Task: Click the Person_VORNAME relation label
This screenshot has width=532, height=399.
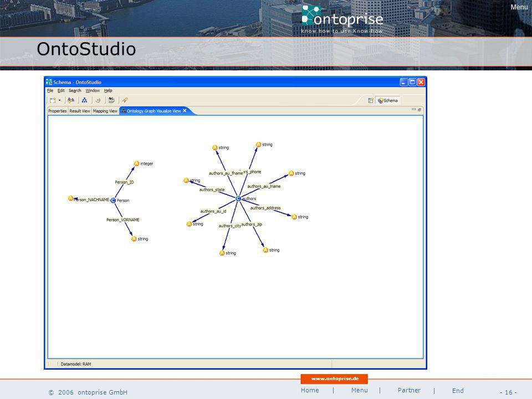Action: [123, 220]
